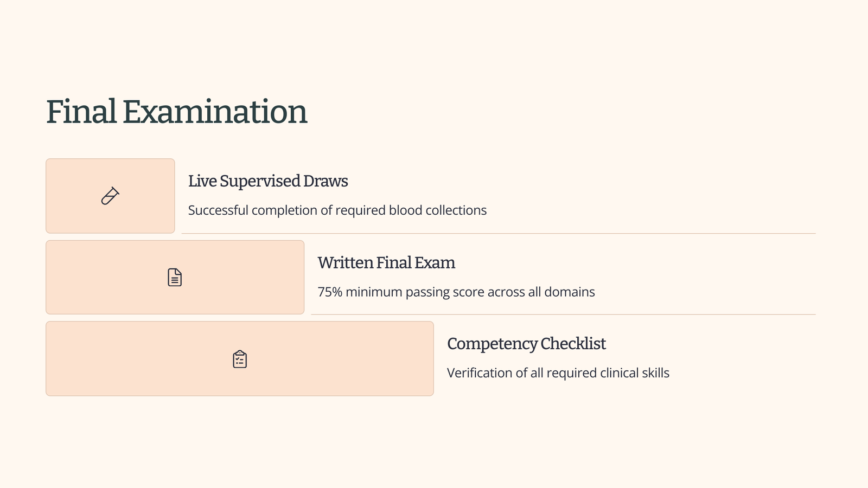
Task: Click the test tube icon
Action: click(110, 196)
